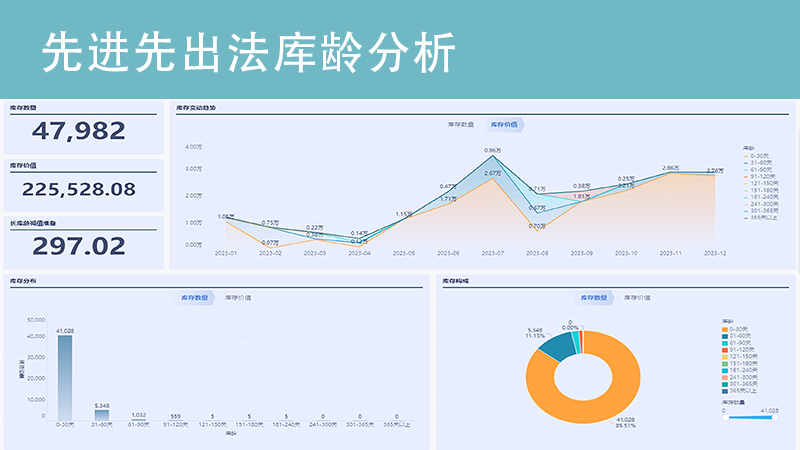
Task: Switch 库存结构 panel to 库存价值 tab
Action: 637,297
